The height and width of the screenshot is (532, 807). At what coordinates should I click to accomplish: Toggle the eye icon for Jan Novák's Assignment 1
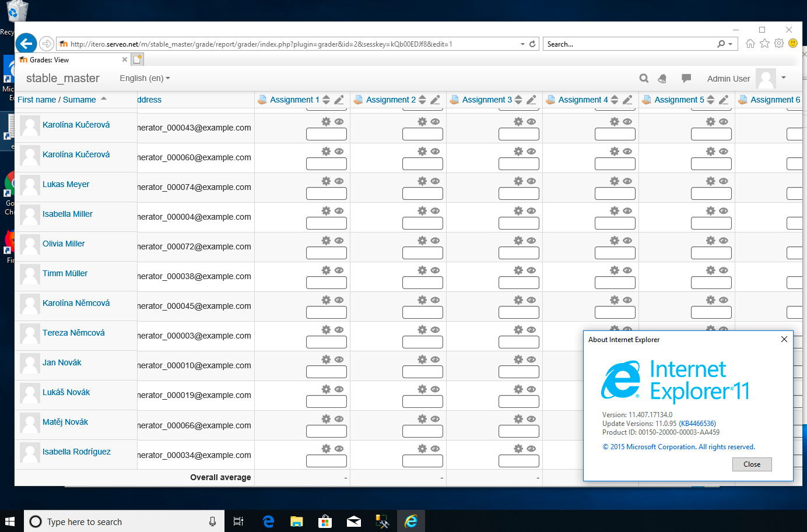[339, 360]
